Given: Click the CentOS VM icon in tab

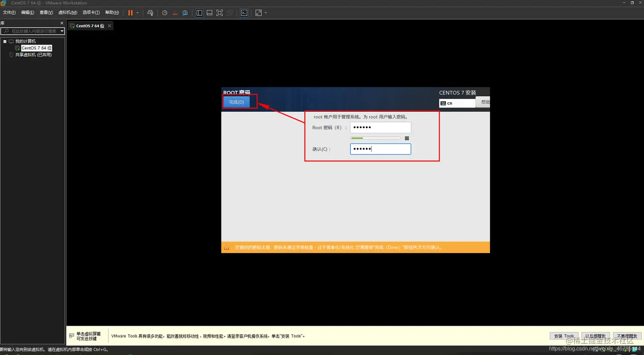Looking at the screenshot, I should (x=72, y=26).
